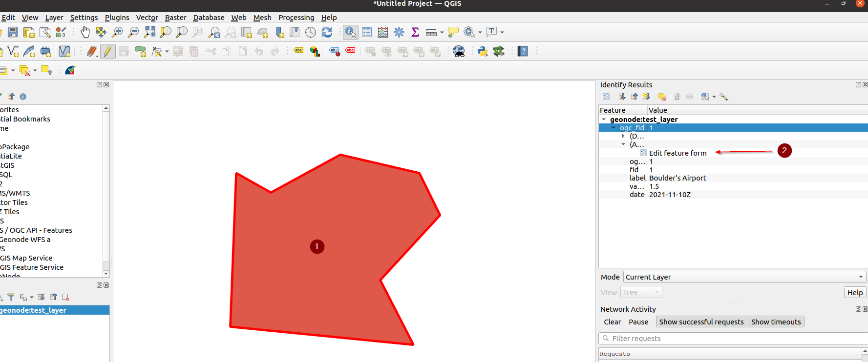Click the blue Help book icon
Screen dimensions: 868x362
click(523, 51)
